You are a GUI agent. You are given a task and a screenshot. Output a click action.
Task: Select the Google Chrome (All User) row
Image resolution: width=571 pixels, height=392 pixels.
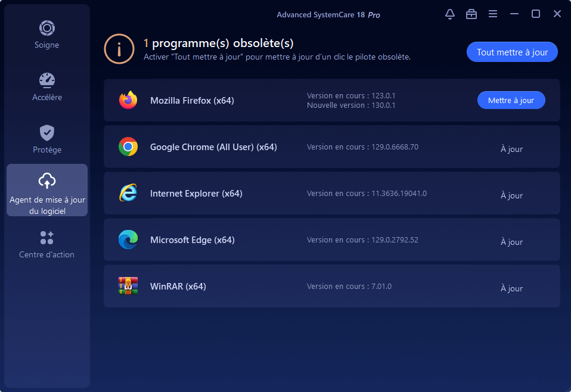(332, 147)
